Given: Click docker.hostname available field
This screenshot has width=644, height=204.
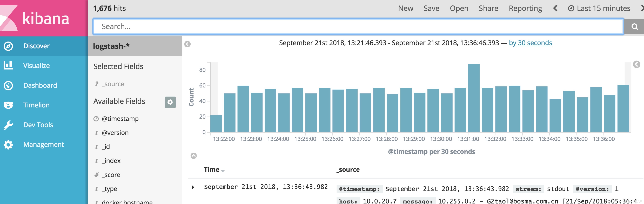Looking at the screenshot, I should 127,202.
